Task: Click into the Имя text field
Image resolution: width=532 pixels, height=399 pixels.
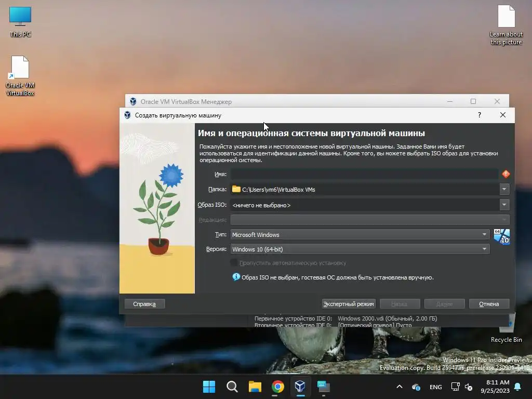Action: point(365,174)
